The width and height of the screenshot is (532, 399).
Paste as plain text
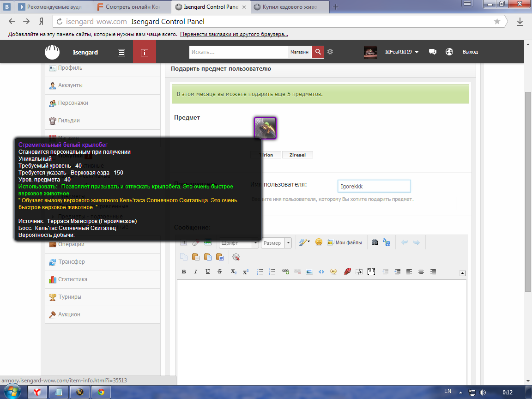(x=208, y=257)
